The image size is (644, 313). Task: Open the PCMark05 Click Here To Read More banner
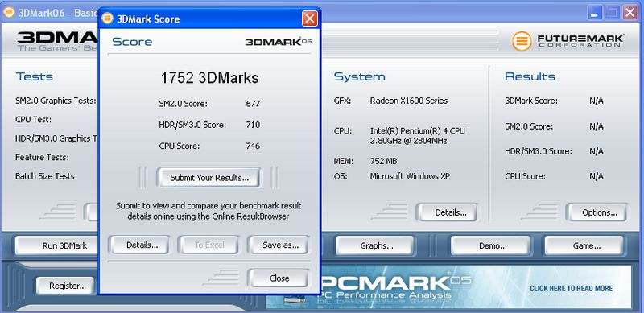pos(572,288)
